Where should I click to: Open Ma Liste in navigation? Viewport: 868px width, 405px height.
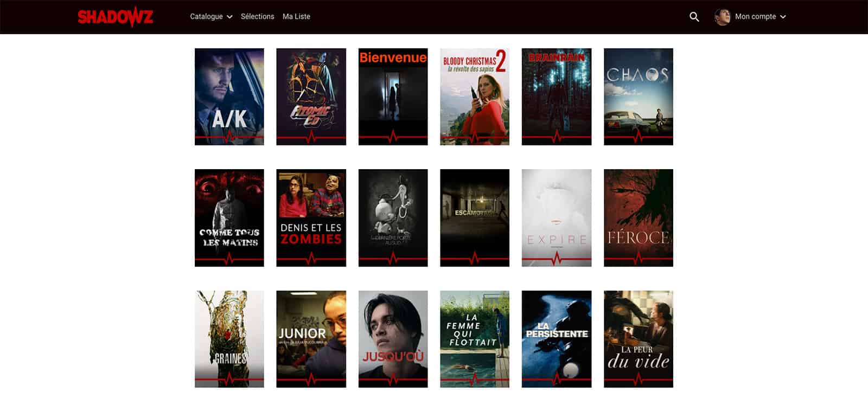pos(296,17)
